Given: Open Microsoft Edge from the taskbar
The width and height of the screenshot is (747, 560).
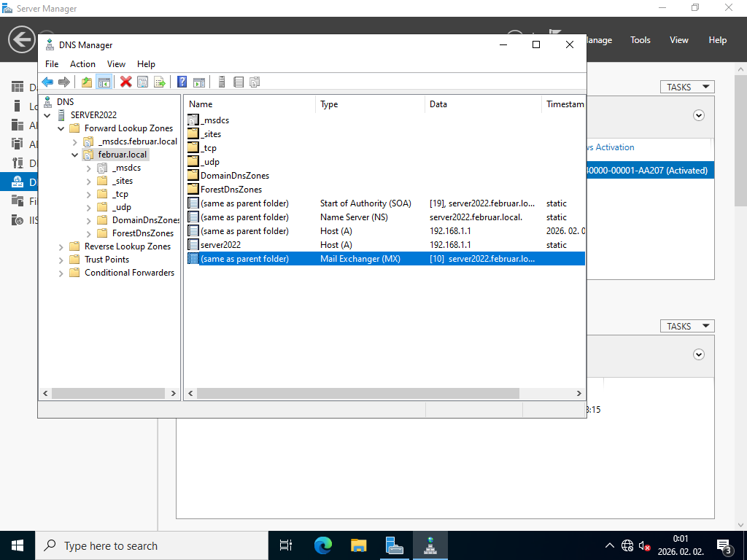Looking at the screenshot, I should 322,545.
